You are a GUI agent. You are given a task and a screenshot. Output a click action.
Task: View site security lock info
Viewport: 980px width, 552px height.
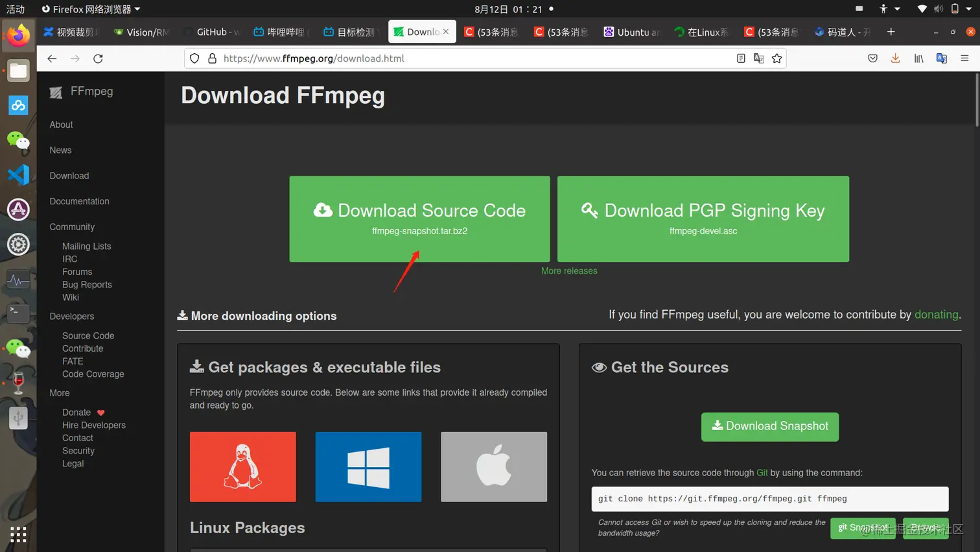[212, 58]
